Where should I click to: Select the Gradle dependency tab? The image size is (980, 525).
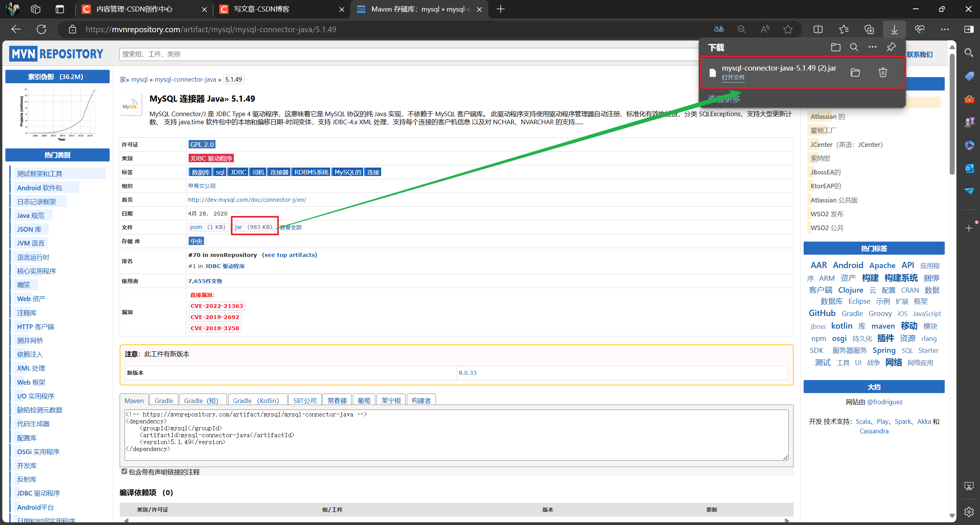pyautogui.click(x=164, y=400)
